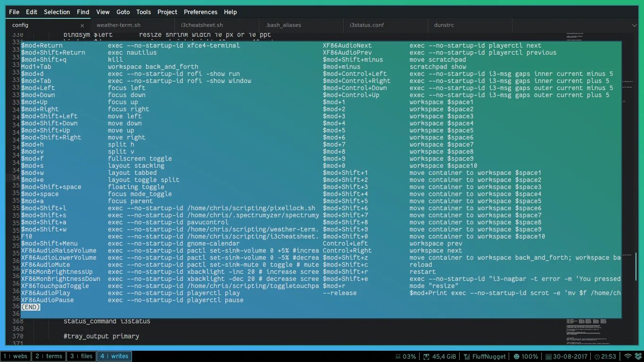This screenshot has height=362, width=644.
Task: Click the 'exec nautilus' command text
Action: (132, 52)
